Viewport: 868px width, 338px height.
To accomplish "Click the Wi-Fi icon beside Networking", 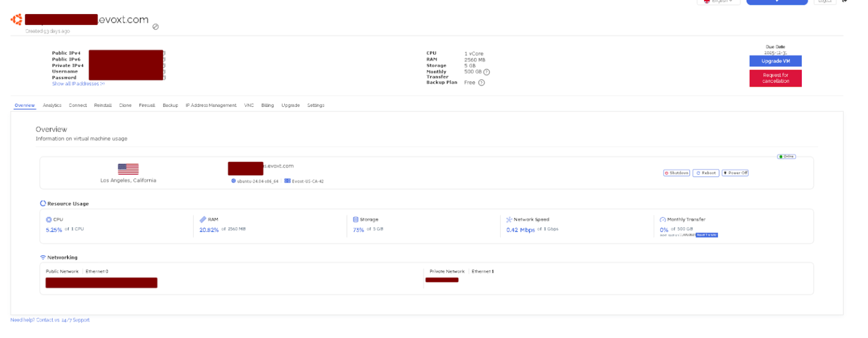I will point(42,257).
